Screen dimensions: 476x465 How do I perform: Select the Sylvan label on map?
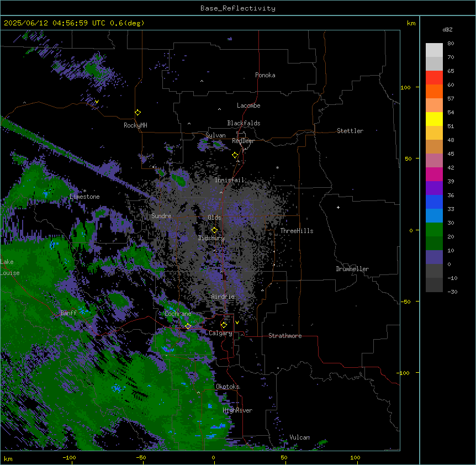click(215, 135)
